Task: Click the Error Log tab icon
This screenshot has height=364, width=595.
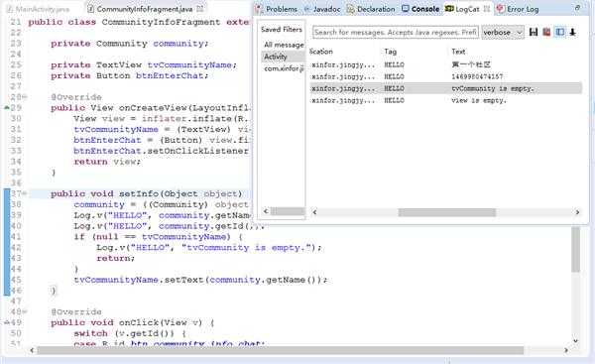Action: [501, 9]
